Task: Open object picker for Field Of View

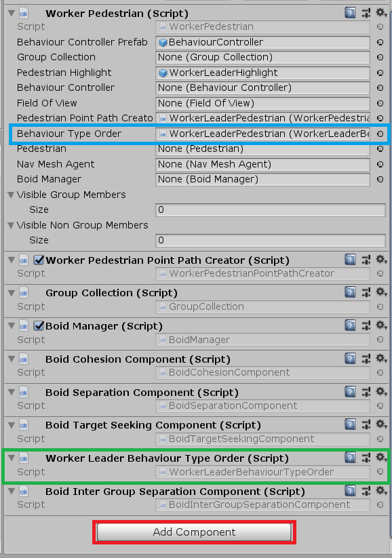Action: click(380, 103)
